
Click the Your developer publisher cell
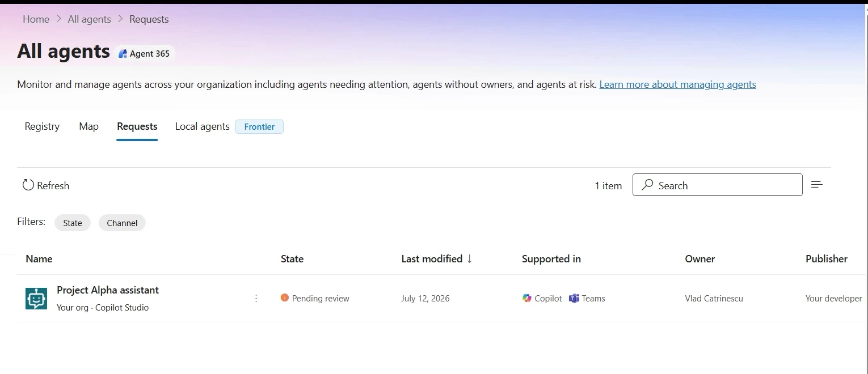[833, 299]
